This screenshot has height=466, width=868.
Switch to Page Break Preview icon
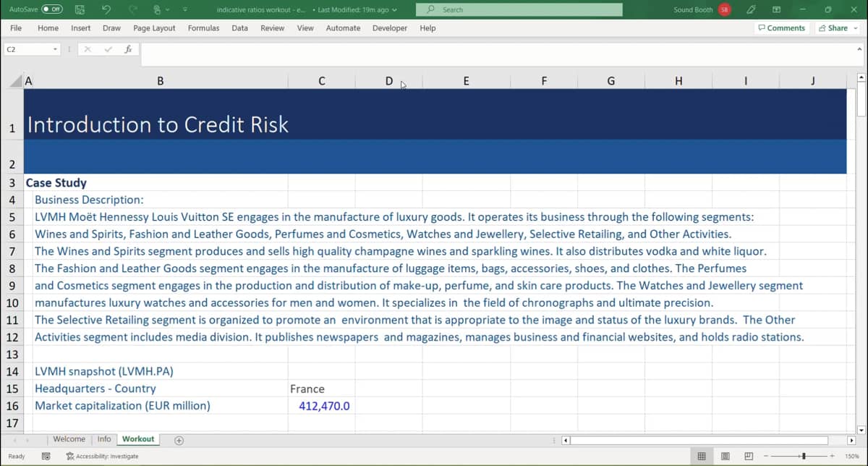(749, 456)
